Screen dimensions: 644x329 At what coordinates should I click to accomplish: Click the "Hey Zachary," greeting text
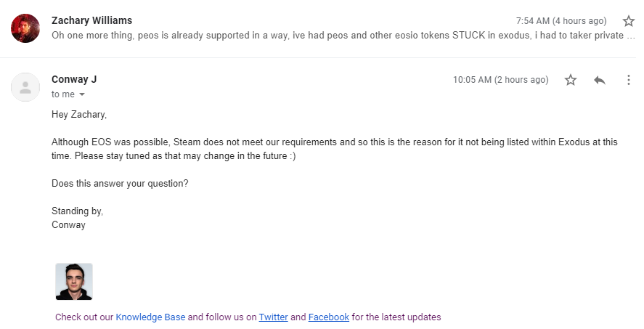pos(79,115)
